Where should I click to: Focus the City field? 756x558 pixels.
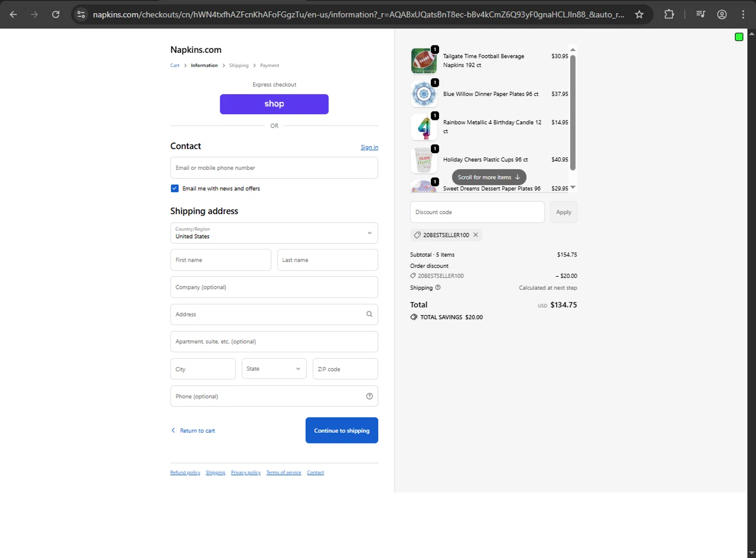pyautogui.click(x=203, y=369)
